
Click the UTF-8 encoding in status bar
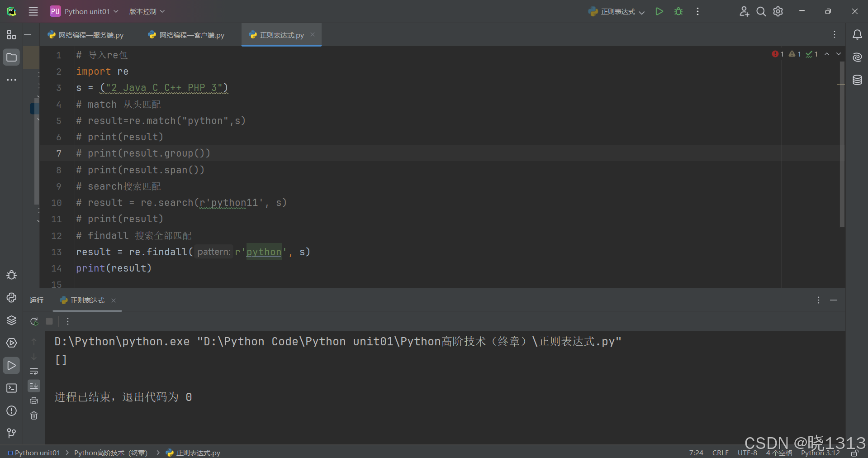point(747,453)
